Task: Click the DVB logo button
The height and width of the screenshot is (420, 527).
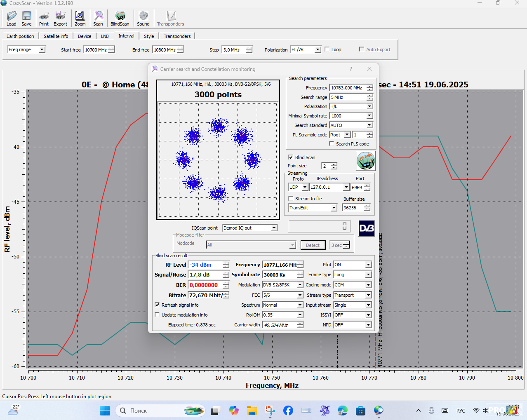Action: pyautogui.click(x=367, y=228)
